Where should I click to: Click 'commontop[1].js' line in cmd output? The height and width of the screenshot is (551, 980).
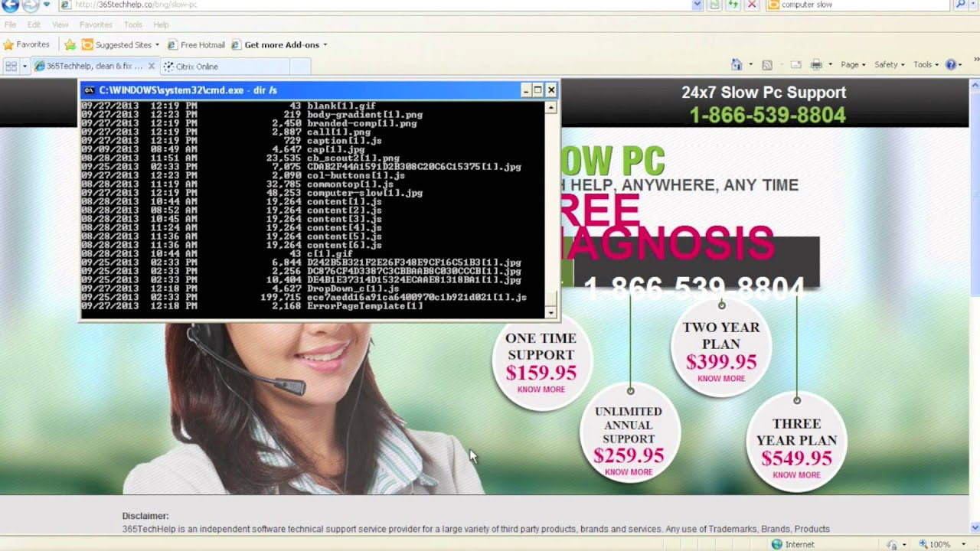click(x=350, y=184)
